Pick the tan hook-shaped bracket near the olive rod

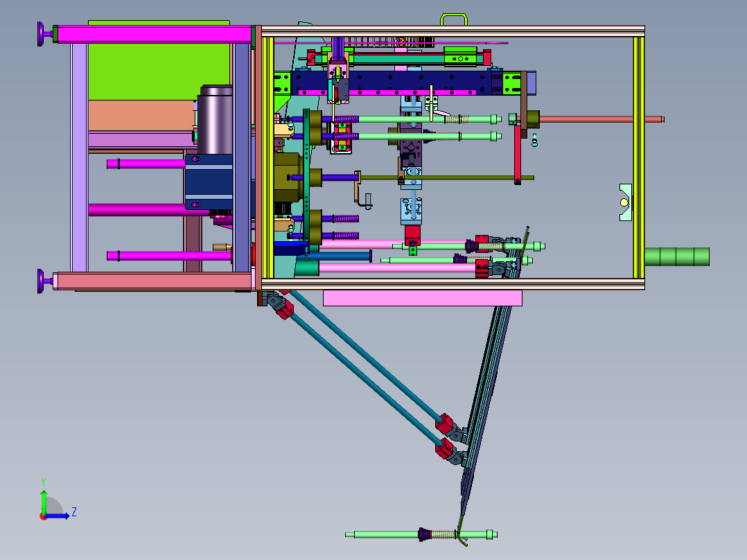coord(358,187)
